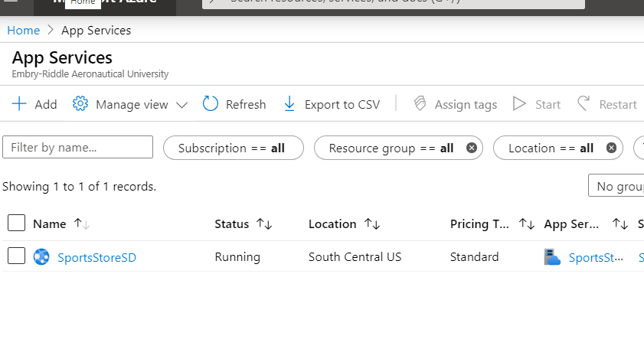Open the Home breadcrumb link
This screenshot has width=644, height=349.
click(x=24, y=31)
